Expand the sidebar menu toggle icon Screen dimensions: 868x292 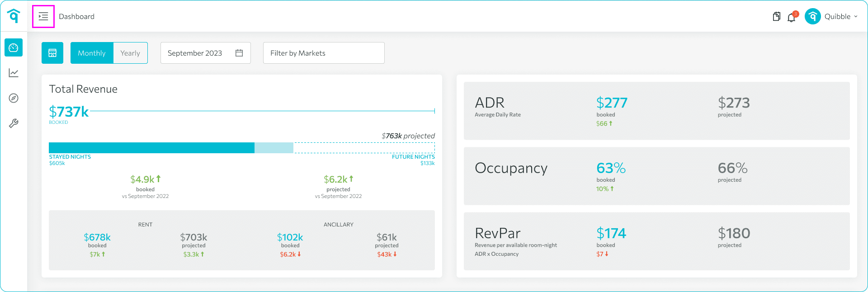pyautogui.click(x=43, y=16)
